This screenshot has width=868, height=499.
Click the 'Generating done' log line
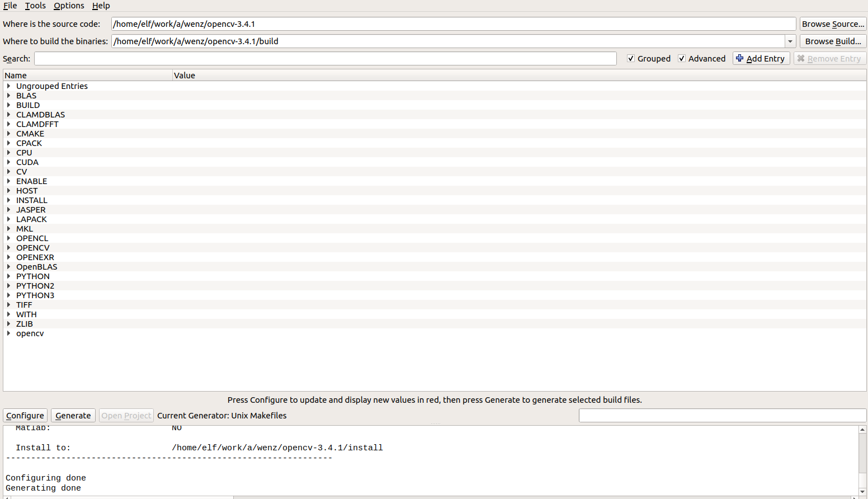point(43,488)
